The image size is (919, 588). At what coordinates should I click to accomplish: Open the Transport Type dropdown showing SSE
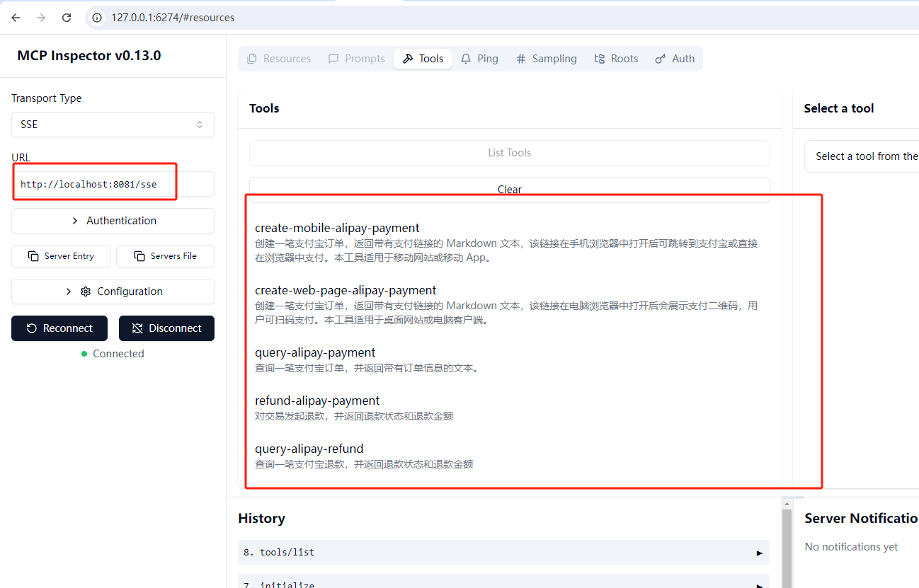113,125
